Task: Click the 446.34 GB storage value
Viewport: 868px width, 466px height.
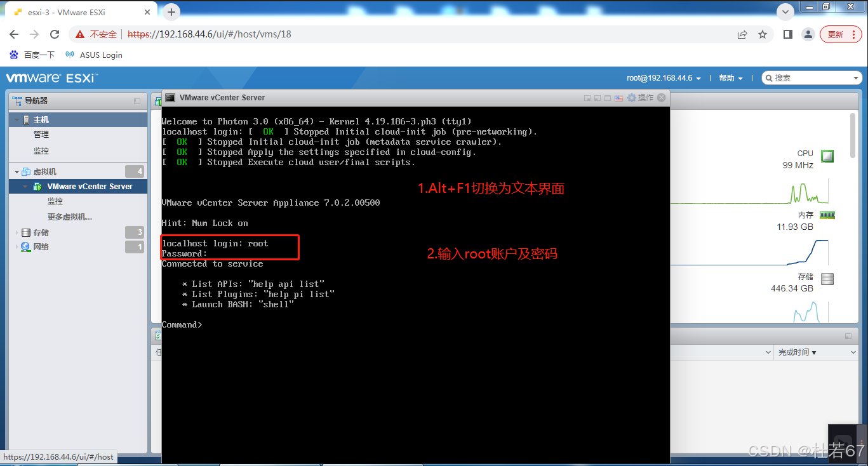Action: coord(792,289)
